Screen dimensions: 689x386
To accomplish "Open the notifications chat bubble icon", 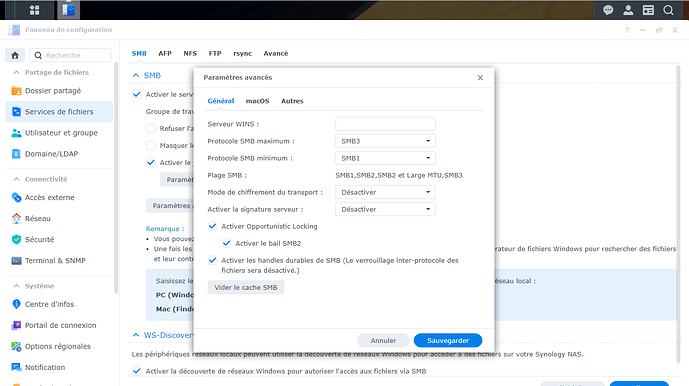I will click(608, 10).
